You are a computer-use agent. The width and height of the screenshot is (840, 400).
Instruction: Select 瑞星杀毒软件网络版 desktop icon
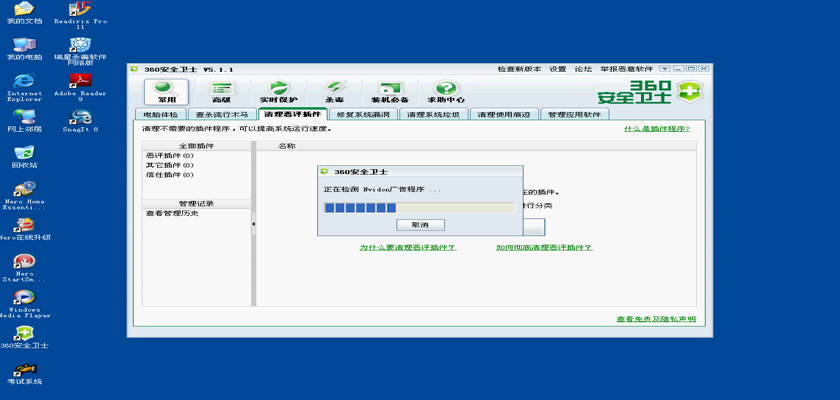80,51
